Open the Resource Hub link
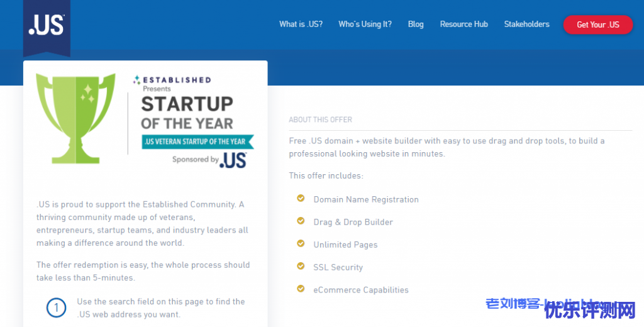Viewport: 644px width, 327px height. pos(464,25)
